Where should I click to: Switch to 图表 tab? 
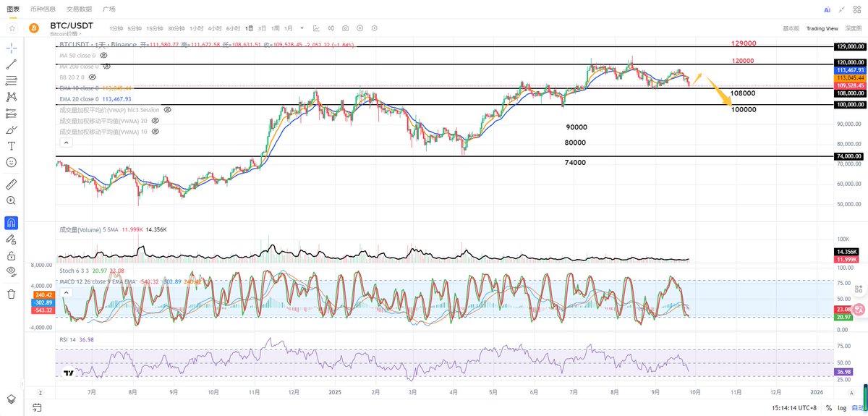pos(12,9)
